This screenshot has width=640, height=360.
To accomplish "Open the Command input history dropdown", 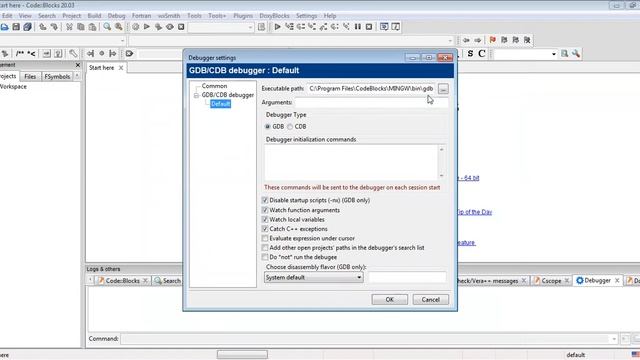I will pyautogui.click(x=614, y=339).
